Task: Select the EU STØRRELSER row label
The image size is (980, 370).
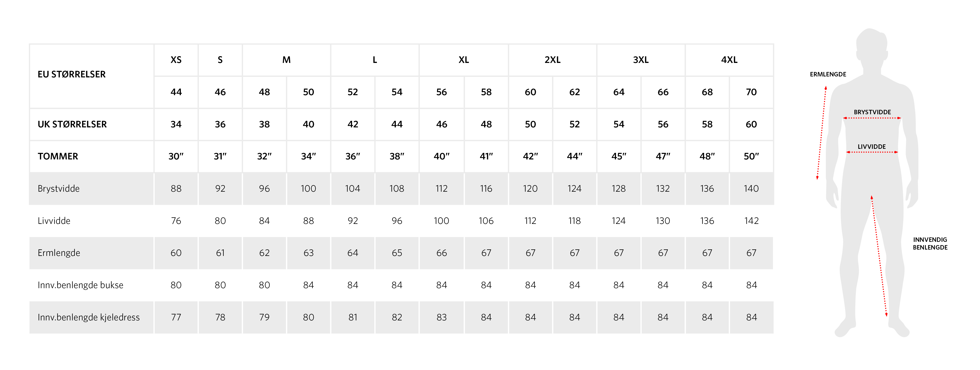Action: pos(72,74)
